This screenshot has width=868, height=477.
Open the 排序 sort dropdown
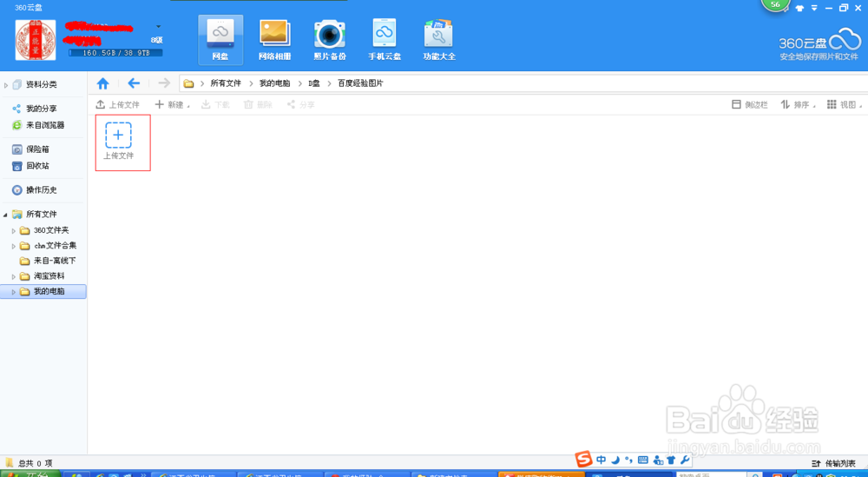click(798, 105)
